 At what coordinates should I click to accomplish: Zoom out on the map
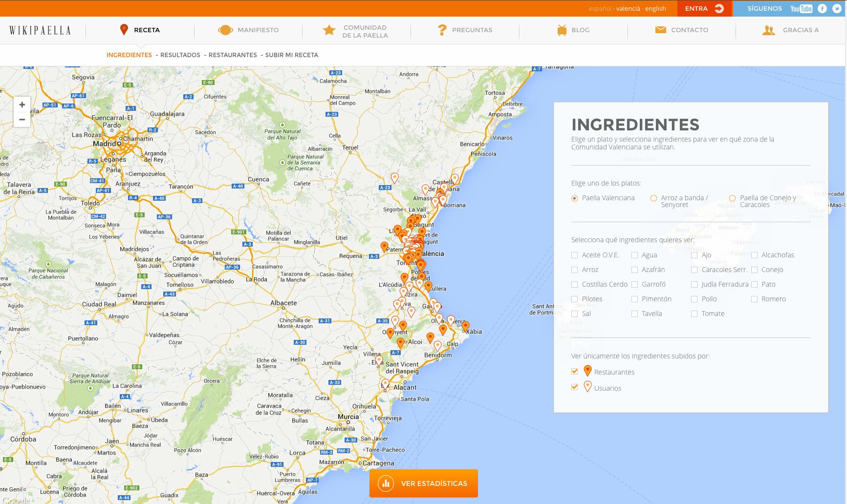(22, 120)
